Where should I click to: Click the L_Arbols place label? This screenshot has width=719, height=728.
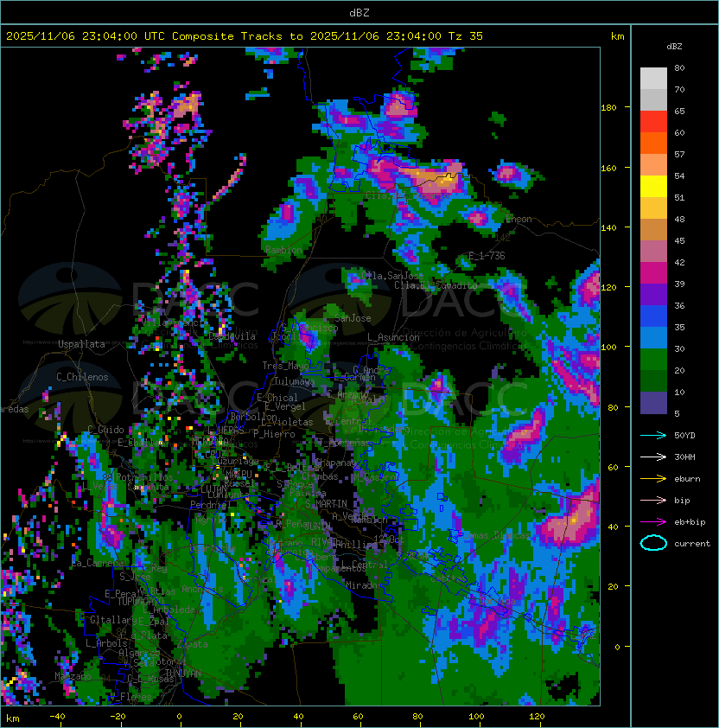106,643
